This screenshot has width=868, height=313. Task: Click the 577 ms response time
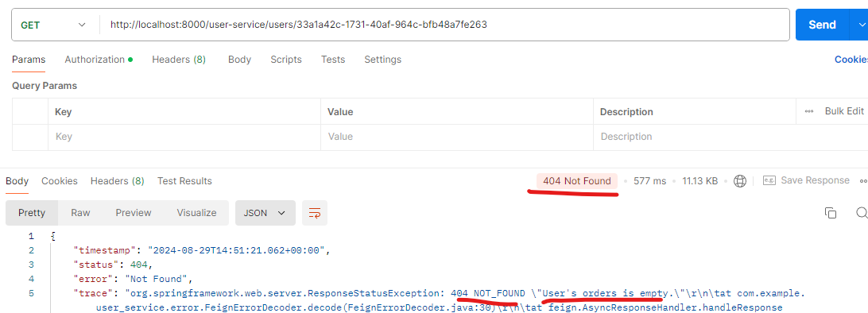click(651, 181)
